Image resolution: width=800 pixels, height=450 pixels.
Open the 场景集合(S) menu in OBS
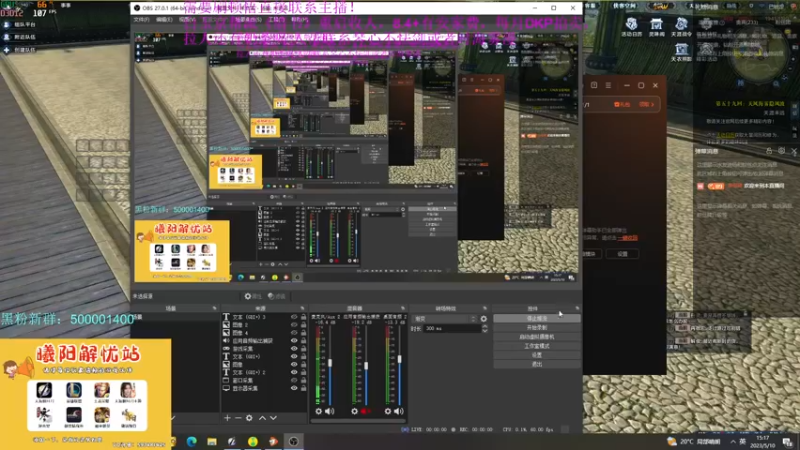(248, 19)
